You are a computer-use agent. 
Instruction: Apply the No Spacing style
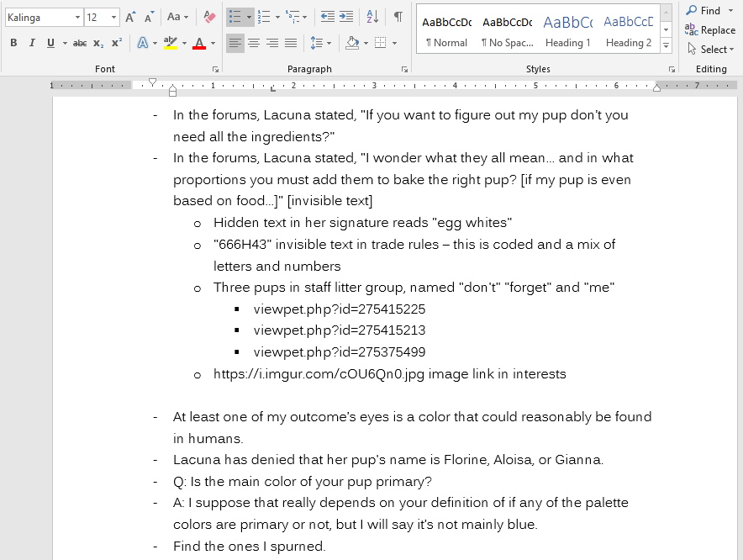508,31
